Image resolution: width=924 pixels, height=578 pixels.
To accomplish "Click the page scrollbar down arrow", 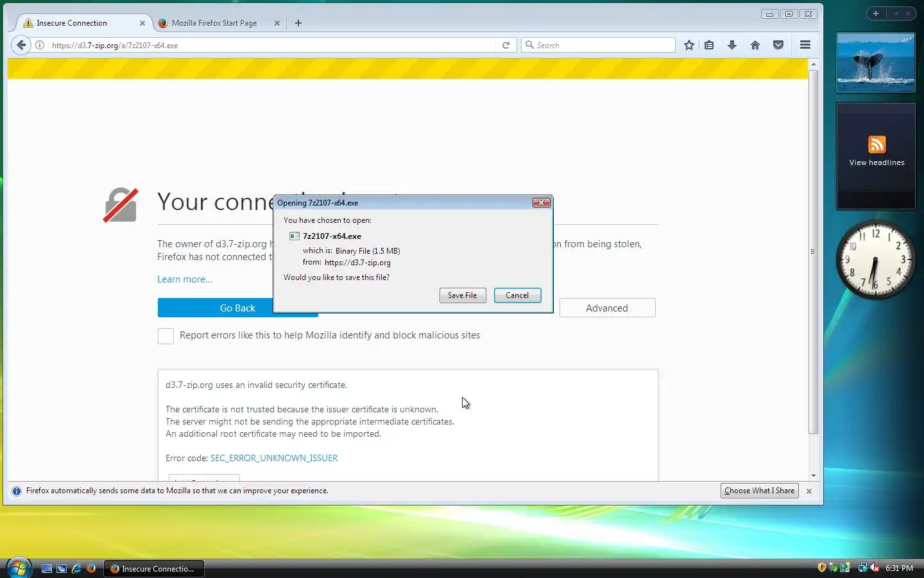I will coord(814,476).
